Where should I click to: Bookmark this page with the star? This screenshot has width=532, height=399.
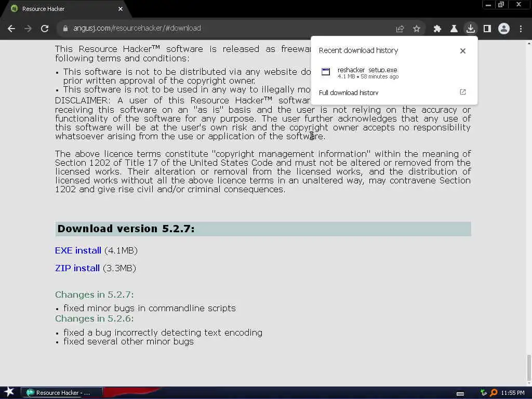(x=417, y=29)
